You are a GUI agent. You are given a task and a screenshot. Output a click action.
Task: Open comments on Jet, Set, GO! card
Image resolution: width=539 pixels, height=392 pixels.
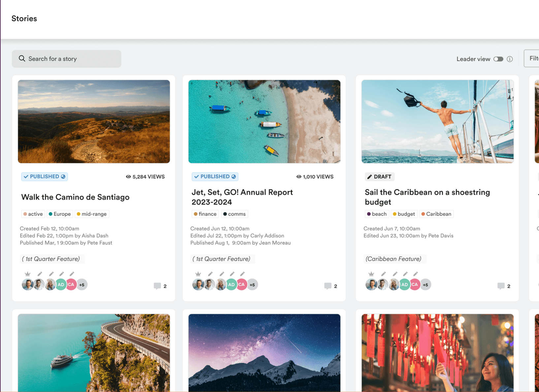331,286
